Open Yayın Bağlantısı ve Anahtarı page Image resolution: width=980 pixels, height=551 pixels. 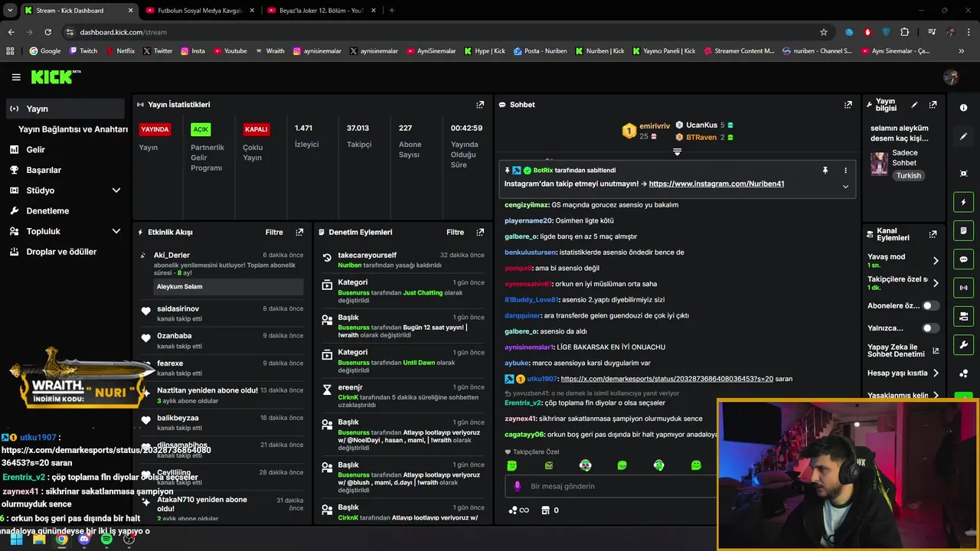coord(73,129)
